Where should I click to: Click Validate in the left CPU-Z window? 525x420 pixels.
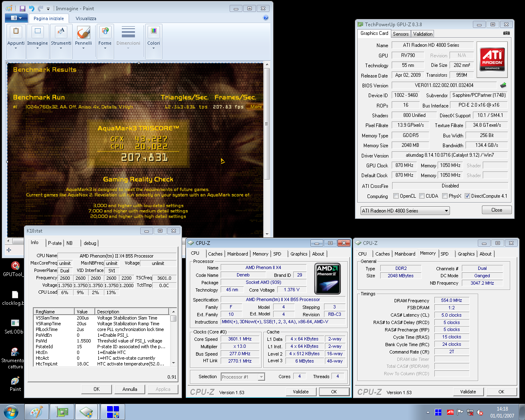click(301, 392)
